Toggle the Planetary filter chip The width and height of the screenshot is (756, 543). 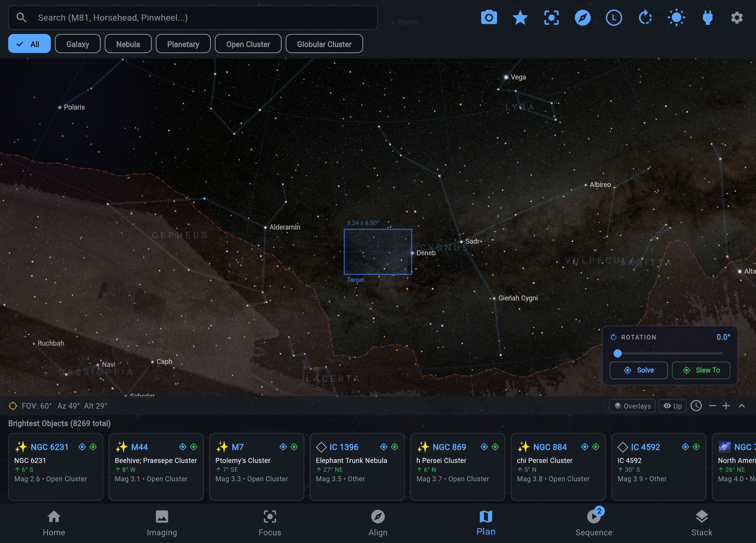(x=183, y=44)
